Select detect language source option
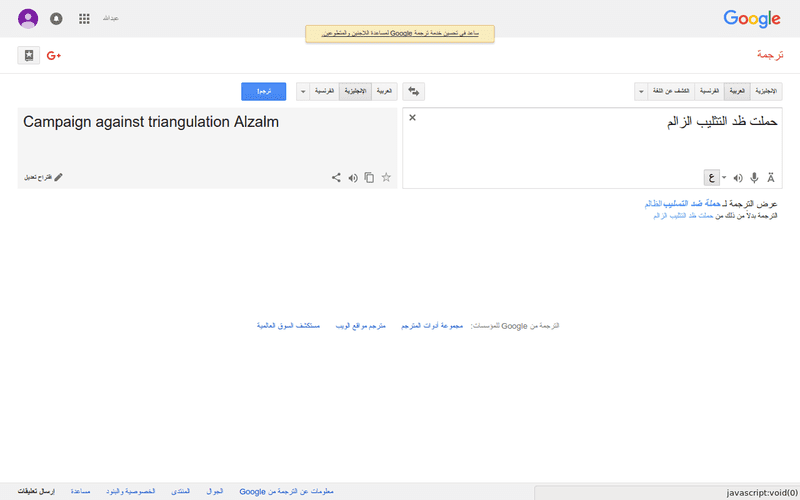The width and height of the screenshot is (800, 500). pos(671,91)
